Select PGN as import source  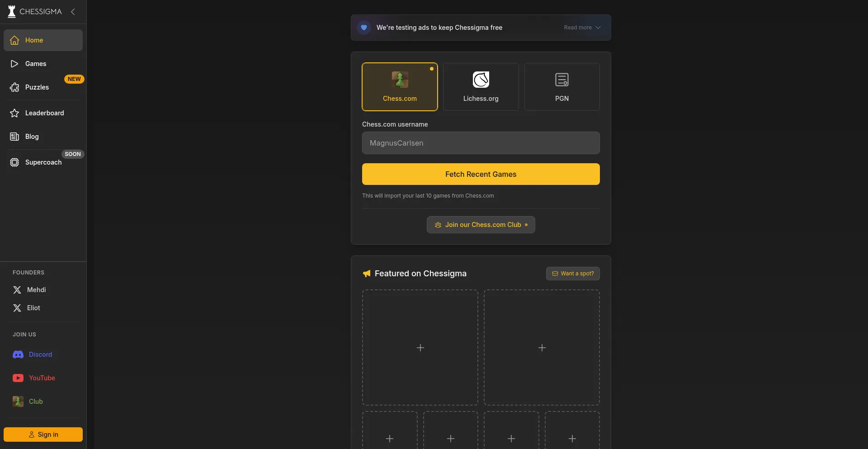(561, 87)
